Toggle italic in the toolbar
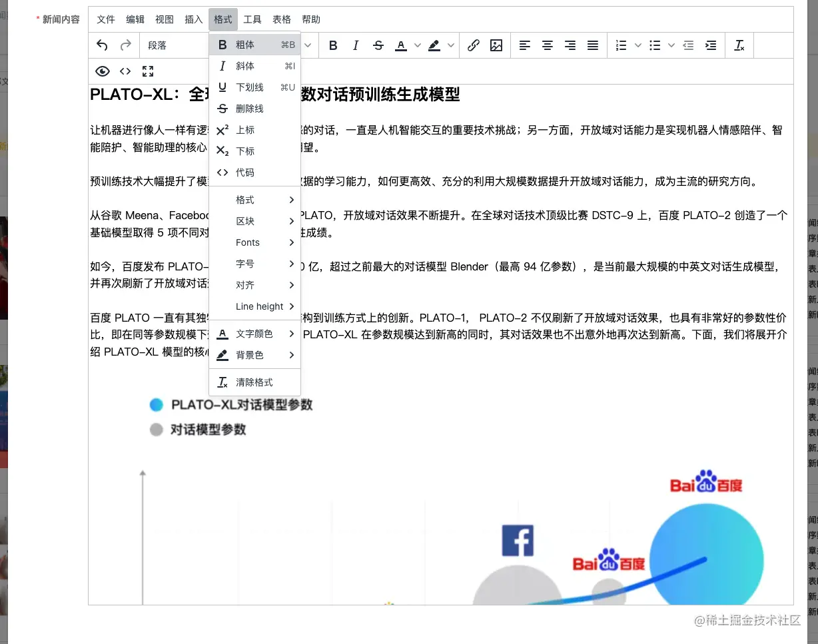 [x=356, y=45]
